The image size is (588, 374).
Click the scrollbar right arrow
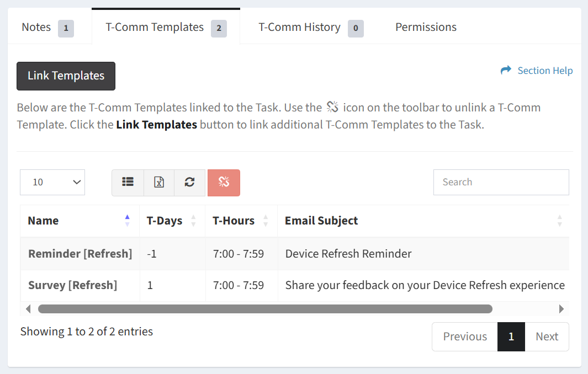pos(561,309)
